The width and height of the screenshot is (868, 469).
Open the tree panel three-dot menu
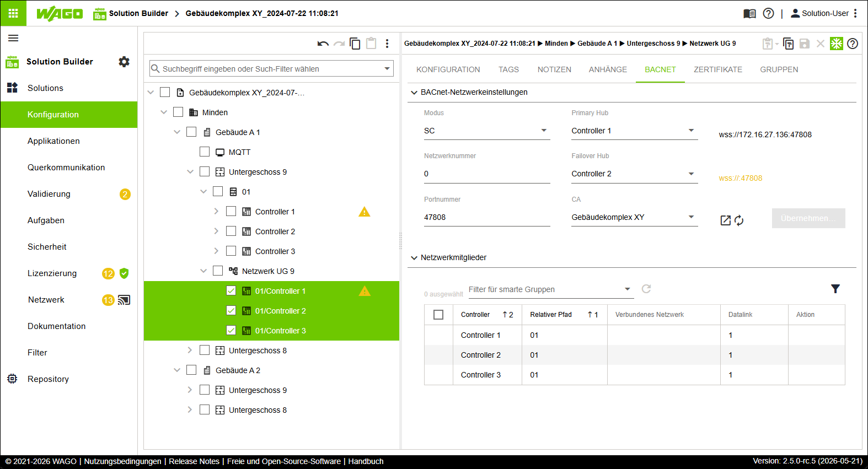click(387, 44)
